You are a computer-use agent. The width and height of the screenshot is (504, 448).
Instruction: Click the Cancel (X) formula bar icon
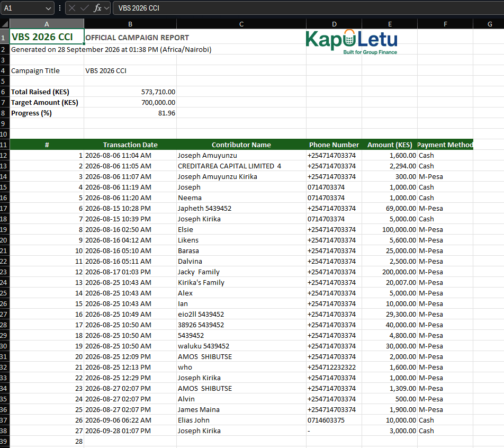coord(72,8)
